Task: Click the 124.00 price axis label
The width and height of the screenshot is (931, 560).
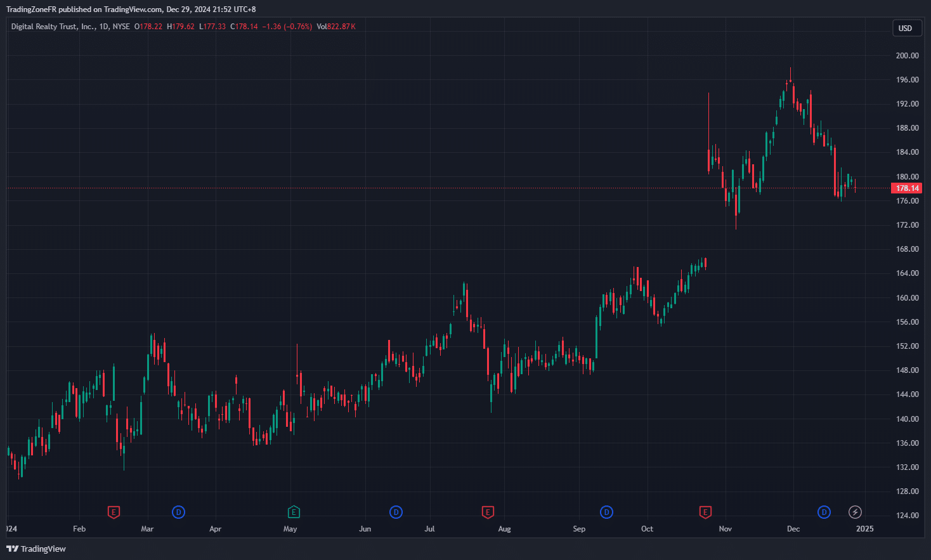Action: [x=907, y=516]
